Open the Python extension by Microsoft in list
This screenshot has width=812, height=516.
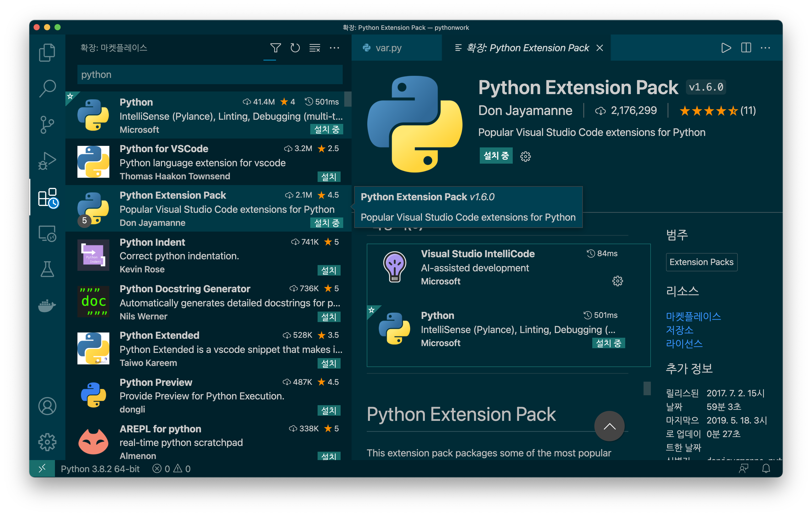tap(208, 115)
